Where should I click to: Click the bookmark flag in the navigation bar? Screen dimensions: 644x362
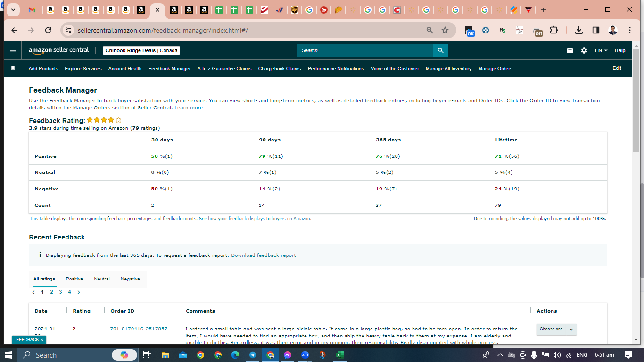point(13,68)
